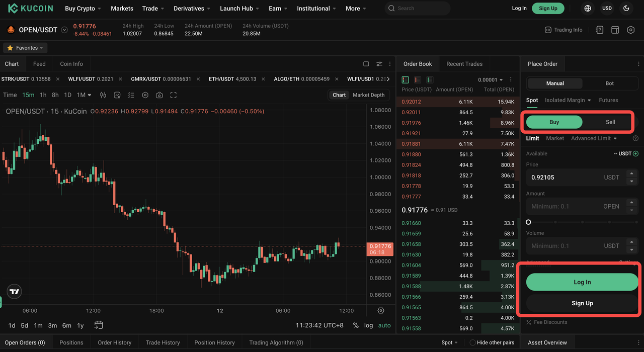Toggle log scale on chart
Viewport: 644px width, 352px height.
pyautogui.click(x=368, y=325)
